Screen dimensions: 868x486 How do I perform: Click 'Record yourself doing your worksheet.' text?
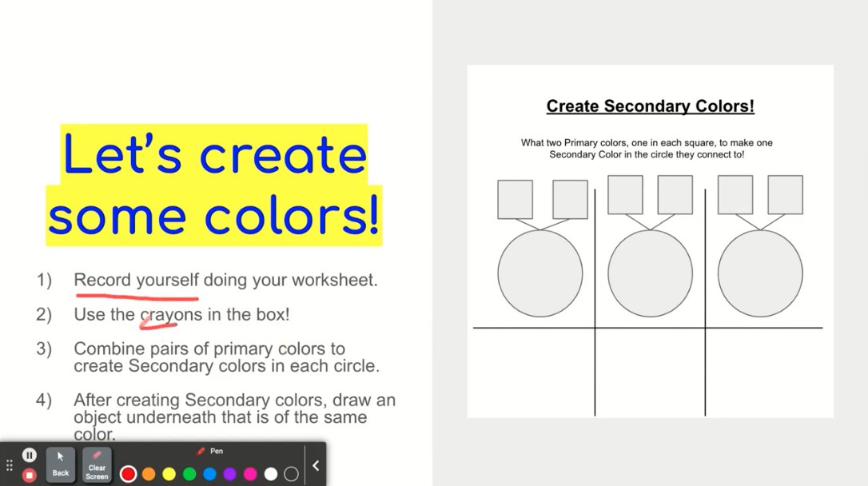click(x=226, y=280)
